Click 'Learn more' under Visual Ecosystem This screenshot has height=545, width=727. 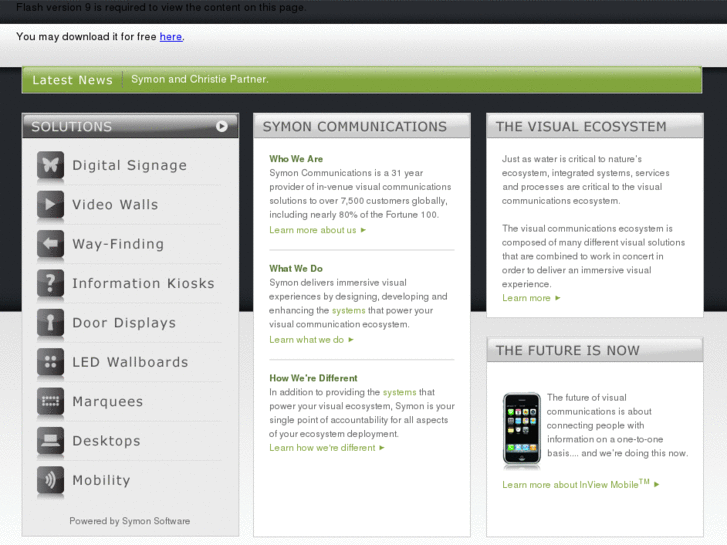[x=531, y=298]
